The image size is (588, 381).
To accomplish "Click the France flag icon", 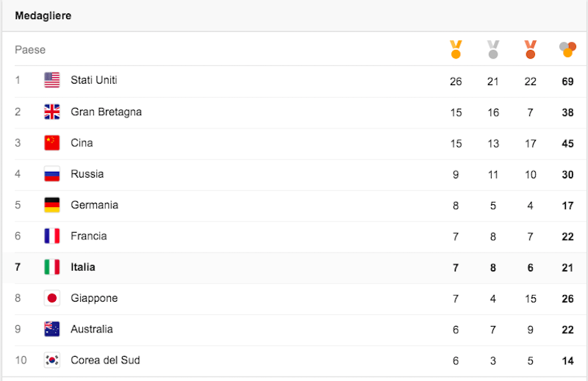I will 51,236.
